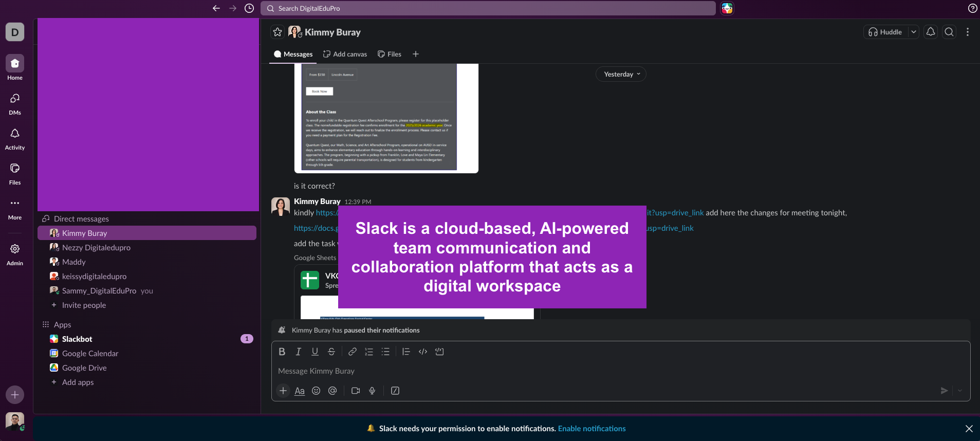
Task: Record an audio clip with microphone
Action: click(372, 391)
